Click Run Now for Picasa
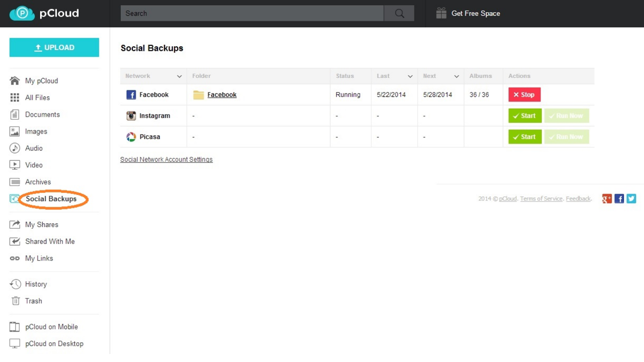 (567, 137)
